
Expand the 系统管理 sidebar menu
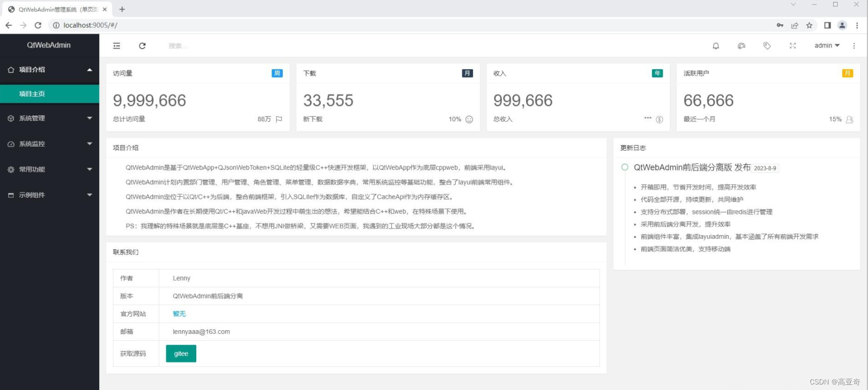coord(50,118)
